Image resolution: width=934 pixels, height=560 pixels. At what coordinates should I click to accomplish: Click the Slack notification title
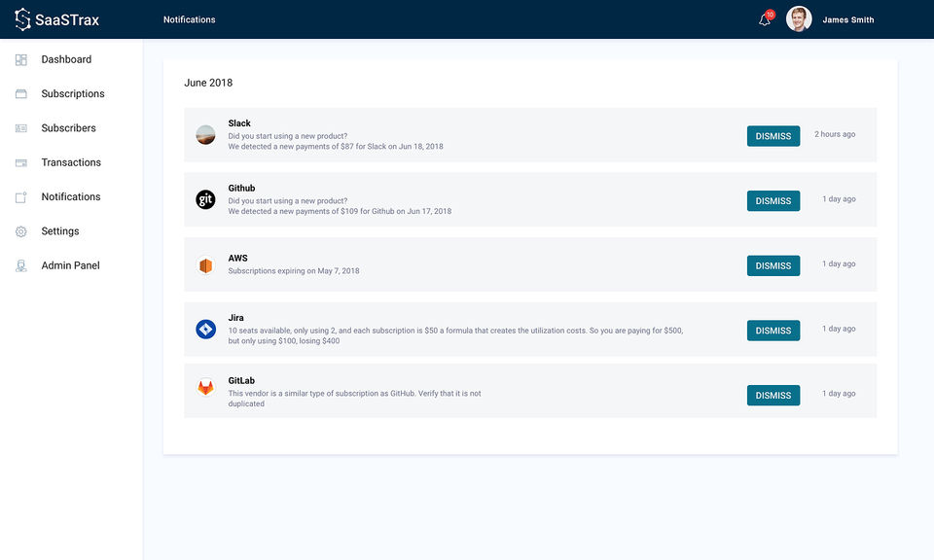tap(239, 123)
